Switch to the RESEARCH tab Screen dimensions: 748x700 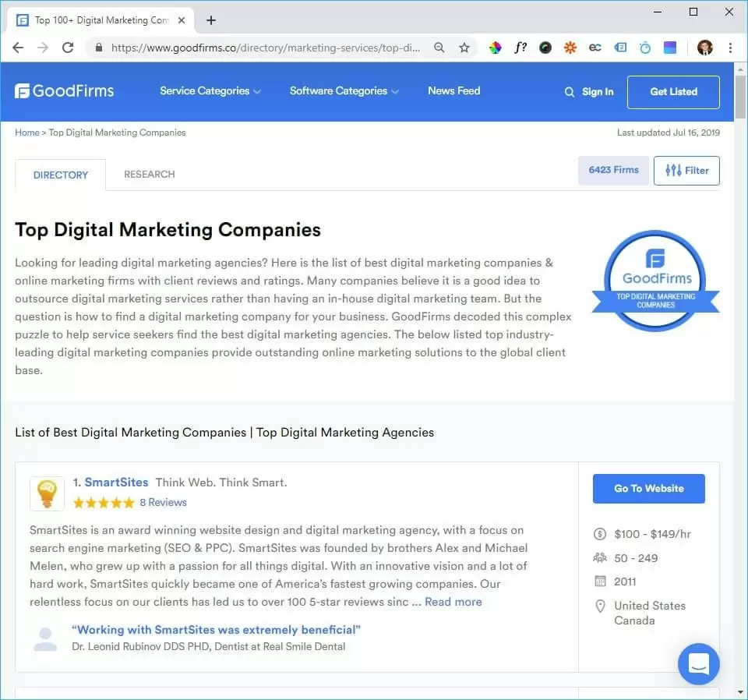tap(149, 174)
